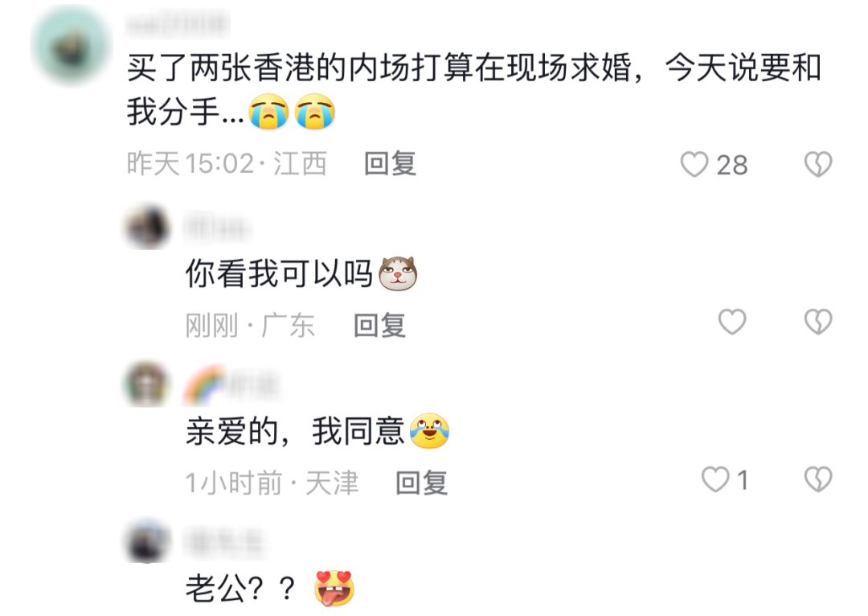Select the 买了两张香港的内场 comment text
The height and width of the screenshot is (616, 868).
point(474,90)
